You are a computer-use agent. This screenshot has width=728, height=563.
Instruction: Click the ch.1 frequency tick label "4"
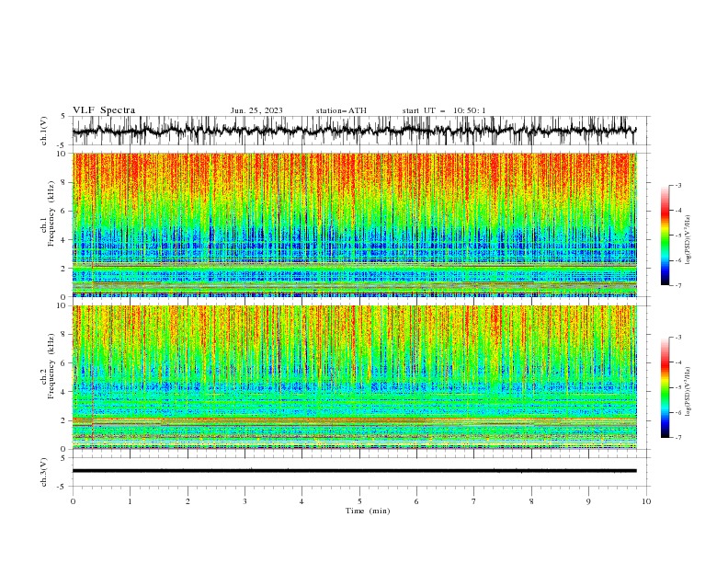pyautogui.click(x=65, y=240)
